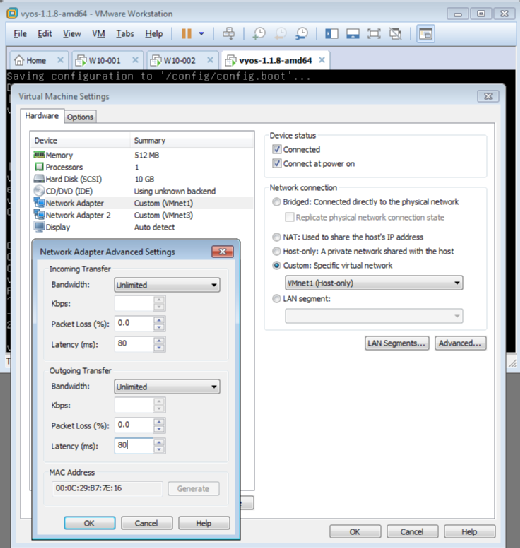The width and height of the screenshot is (520, 548).
Task: Enter full screen mode icon
Action: click(x=374, y=34)
